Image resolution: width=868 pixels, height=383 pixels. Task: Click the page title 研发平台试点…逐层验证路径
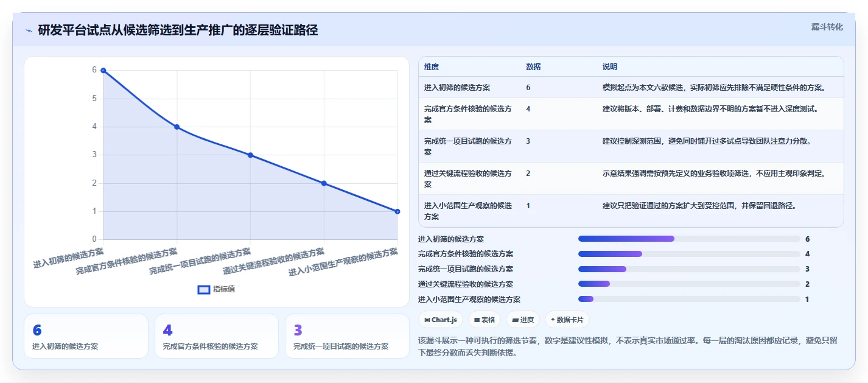point(178,30)
